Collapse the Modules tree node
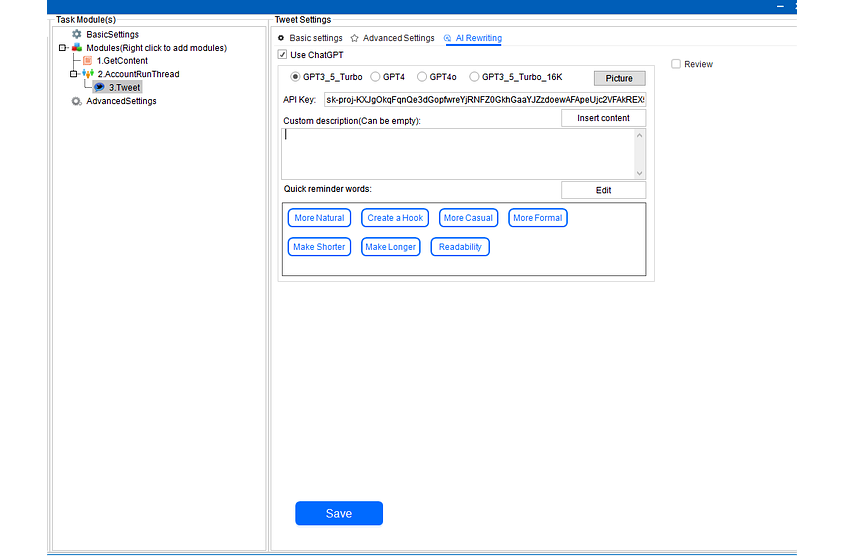Image resolution: width=844 pixels, height=560 pixels. 62,48
